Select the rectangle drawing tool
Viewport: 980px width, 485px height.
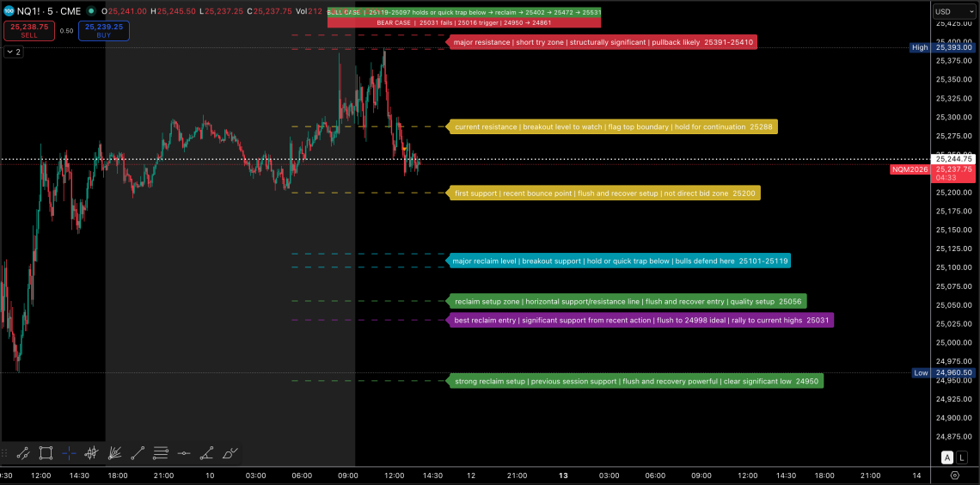point(46,452)
